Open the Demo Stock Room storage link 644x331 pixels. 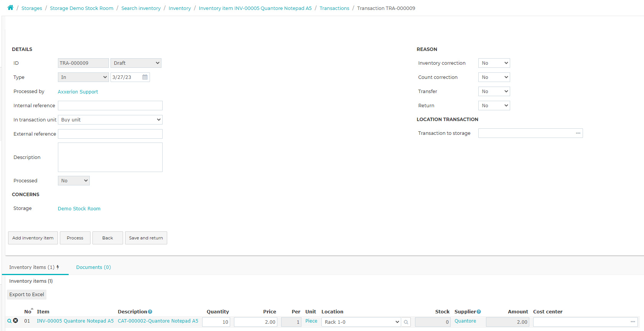pos(79,208)
